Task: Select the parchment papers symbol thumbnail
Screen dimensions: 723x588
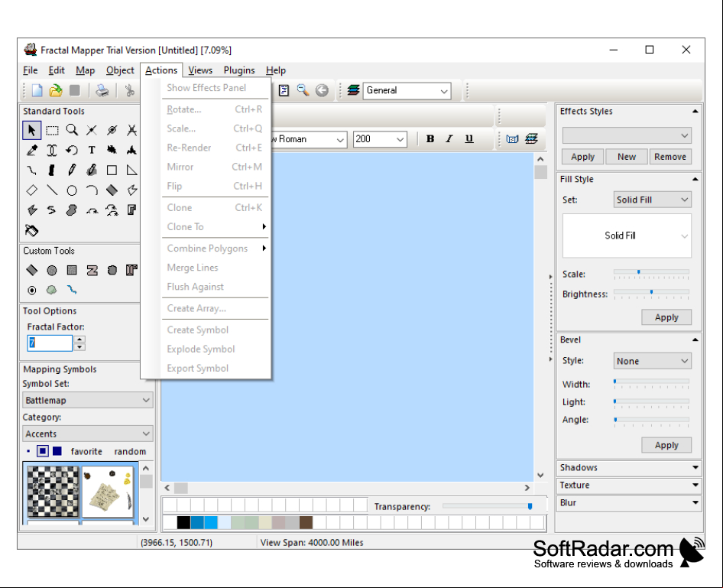Action: 108,491
